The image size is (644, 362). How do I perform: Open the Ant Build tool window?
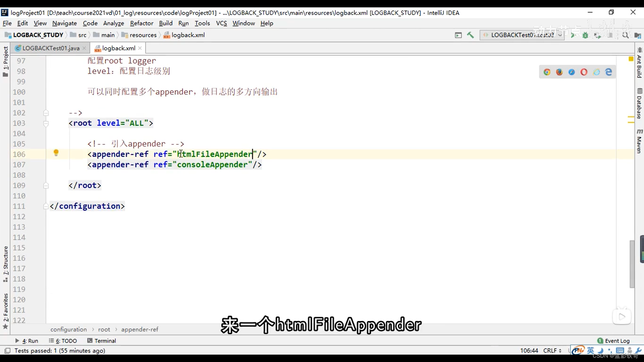640,63
